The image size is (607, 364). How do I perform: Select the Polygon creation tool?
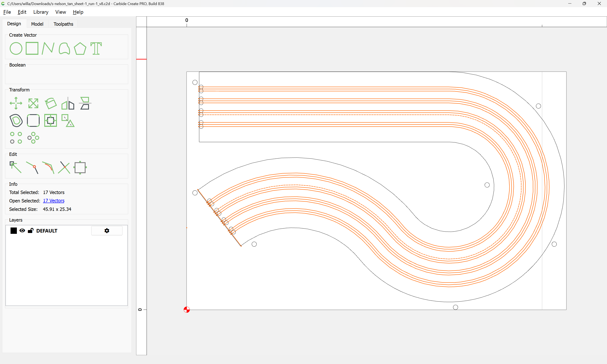(80, 48)
